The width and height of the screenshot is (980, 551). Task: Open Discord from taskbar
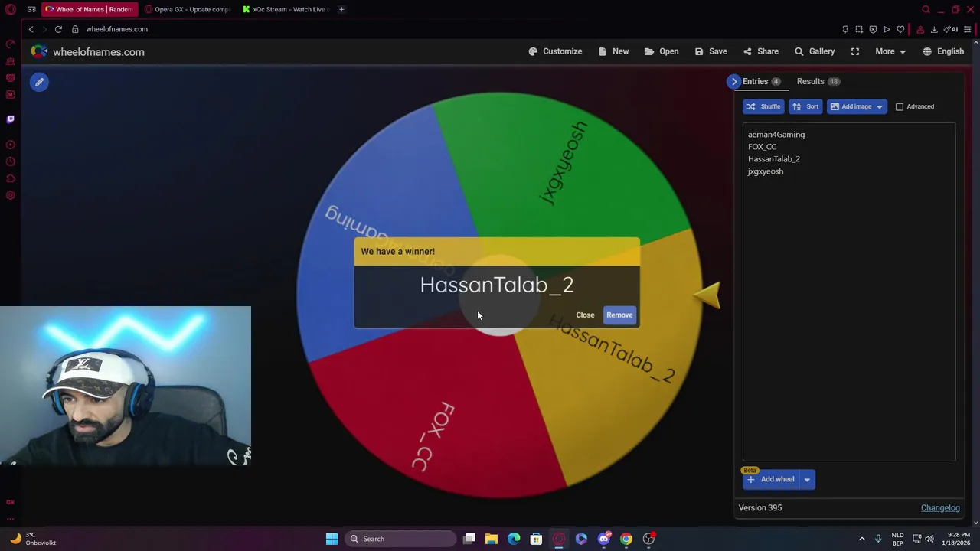604,539
